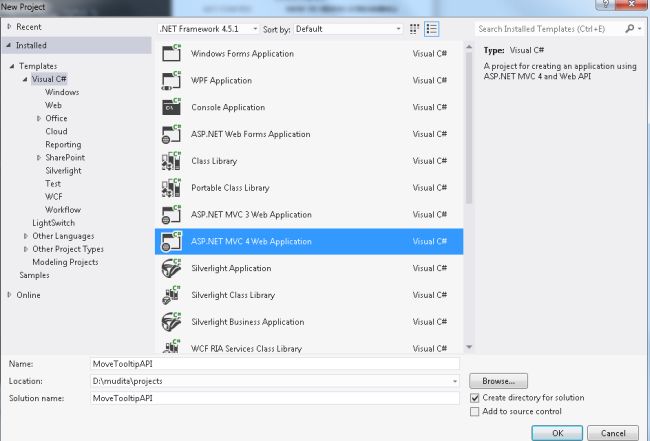The image size is (650, 441).
Task: Select the ASP.NET MVC 3 Web Application text
Action: coord(251,215)
